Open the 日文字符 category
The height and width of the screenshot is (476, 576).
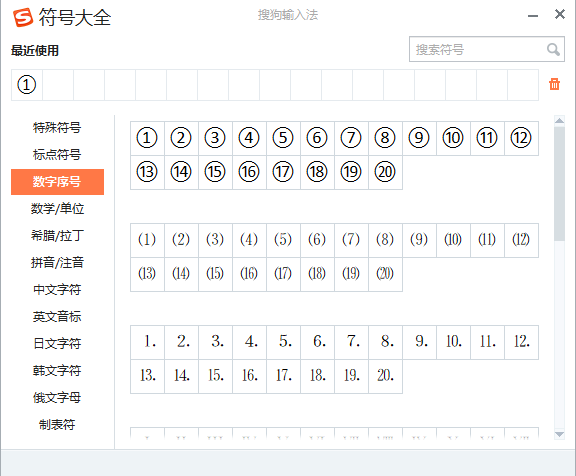pos(57,343)
